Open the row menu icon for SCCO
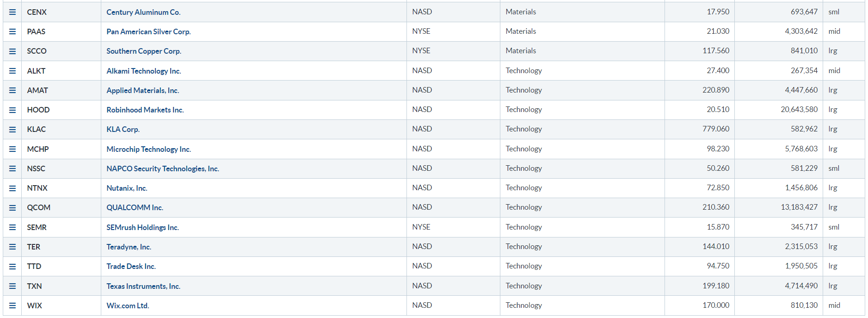 click(x=12, y=51)
